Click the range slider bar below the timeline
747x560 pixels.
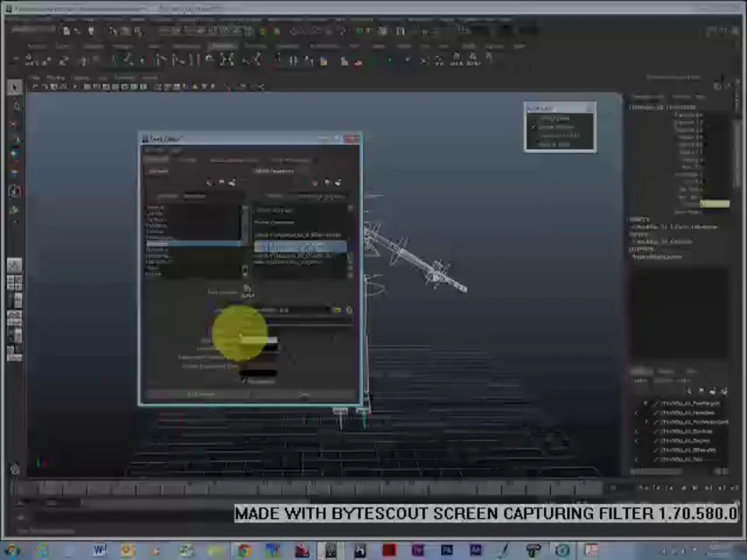click(195, 502)
